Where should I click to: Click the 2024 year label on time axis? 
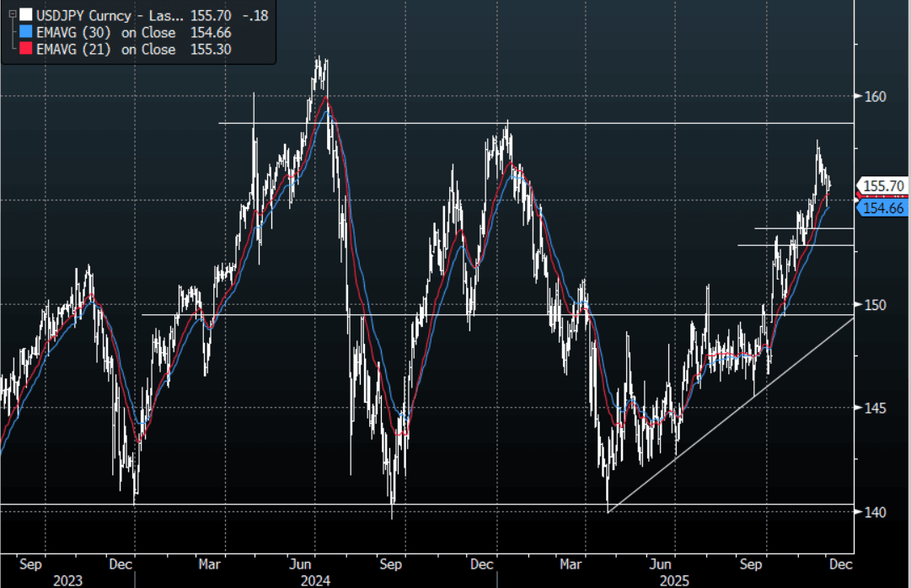point(318,580)
